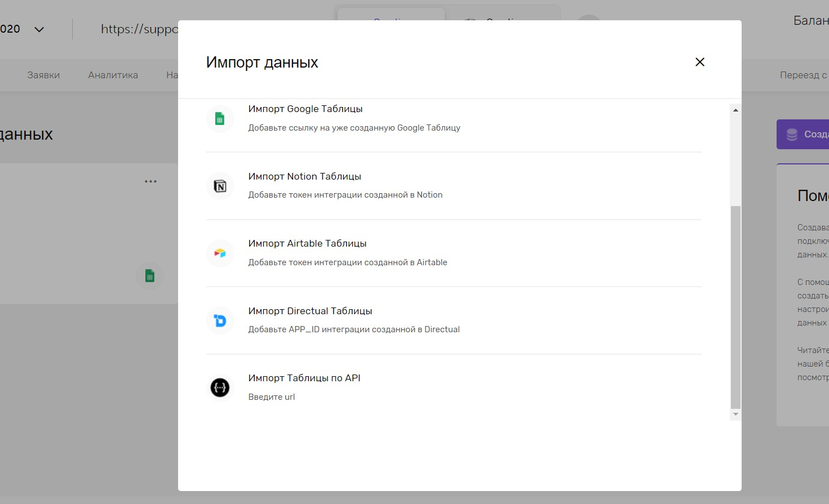
Task: Click scrollbar down arrow in dialog
Action: click(x=735, y=414)
